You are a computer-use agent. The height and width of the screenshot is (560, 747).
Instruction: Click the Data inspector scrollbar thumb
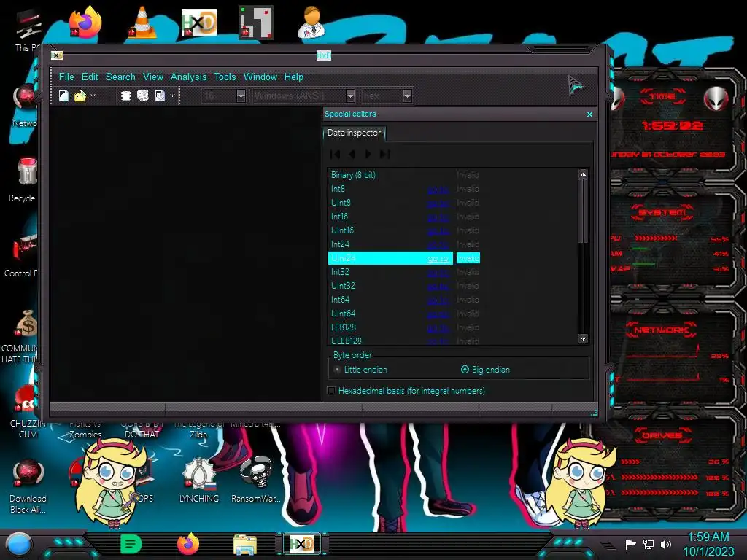click(583, 211)
